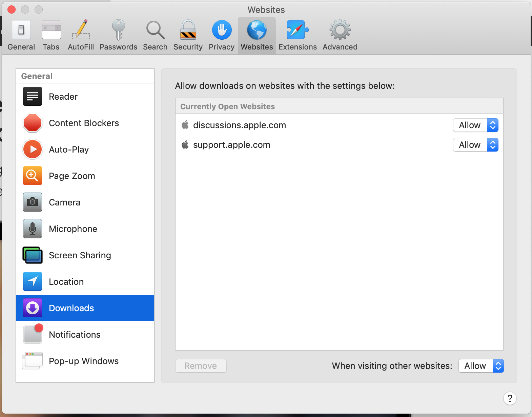This screenshot has height=417, width=532.
Task: Open the 'When visiting other websites' dropdown
Action: pos(481,366)
